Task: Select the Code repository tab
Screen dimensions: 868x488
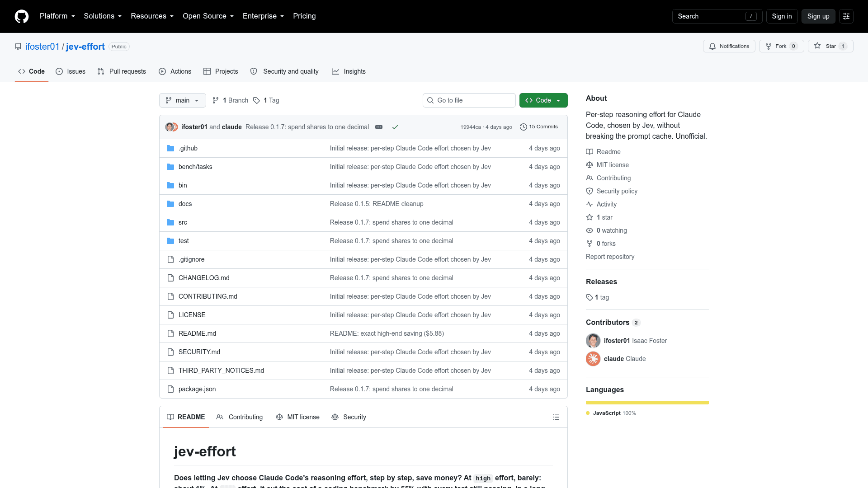Action: (x=32, y=71)
